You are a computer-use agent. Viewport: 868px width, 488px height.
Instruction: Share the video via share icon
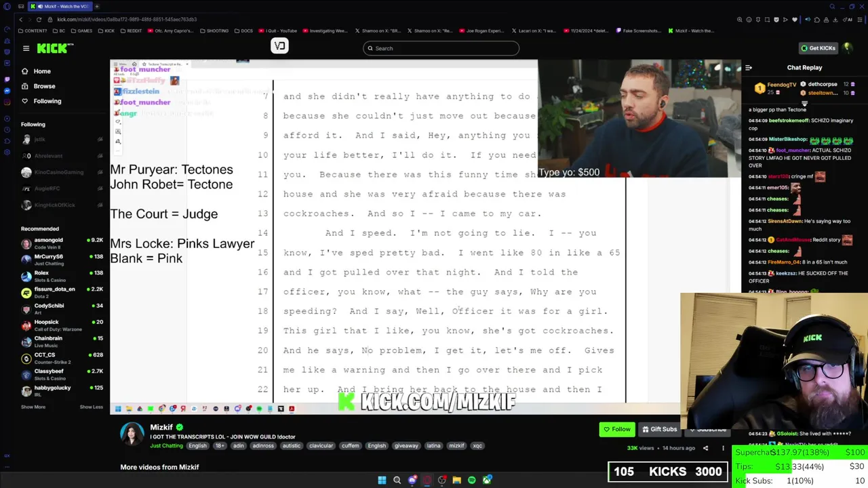pyautogui.click(x=705, y=448)
